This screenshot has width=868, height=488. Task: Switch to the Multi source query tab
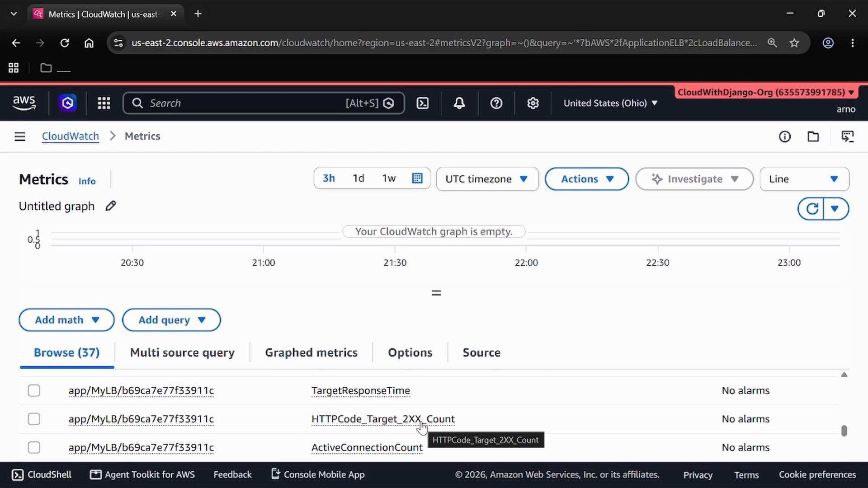[x=182, y=352]
